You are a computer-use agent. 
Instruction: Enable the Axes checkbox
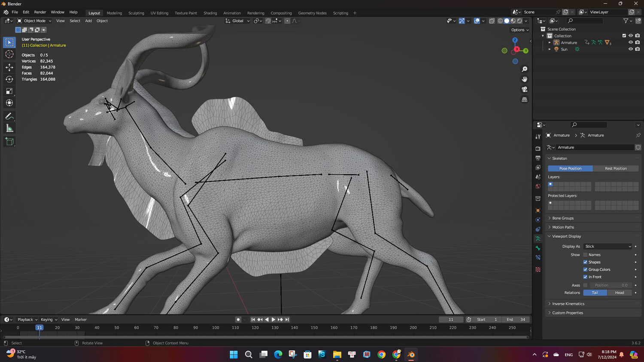point(585,286)
